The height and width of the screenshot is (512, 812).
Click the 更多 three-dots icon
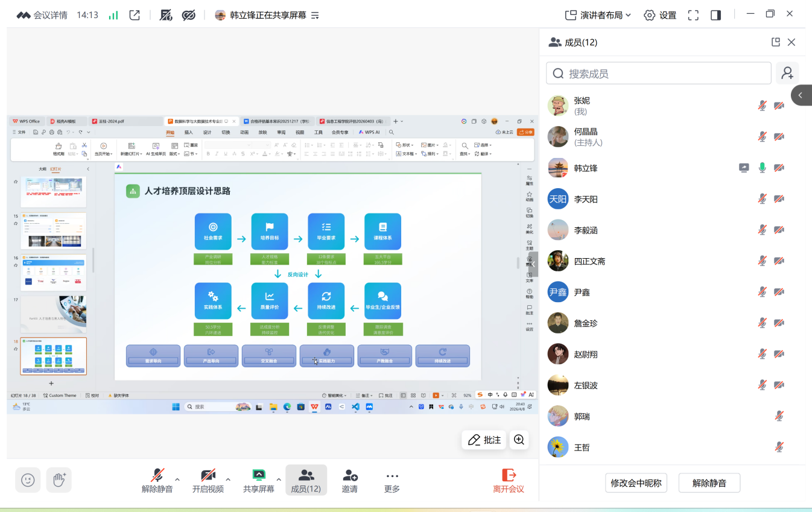tap(392, 480)
